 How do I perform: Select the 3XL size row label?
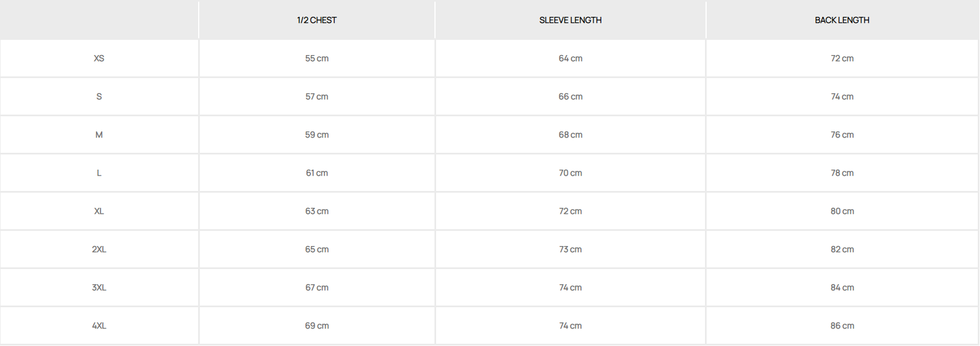click(x=99, y=288)
